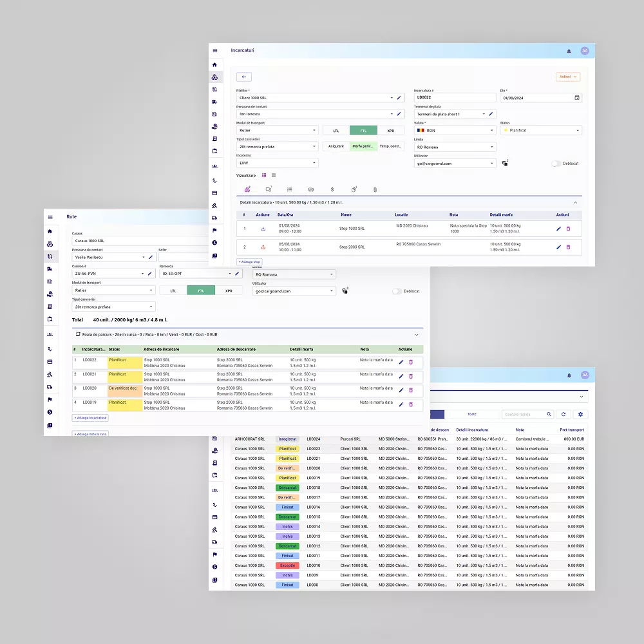Select the Toate tab in the bottom table
Image resolution: width=644 pixels, height=644 pixels.
pyautogui.click(x=472, y=414)
